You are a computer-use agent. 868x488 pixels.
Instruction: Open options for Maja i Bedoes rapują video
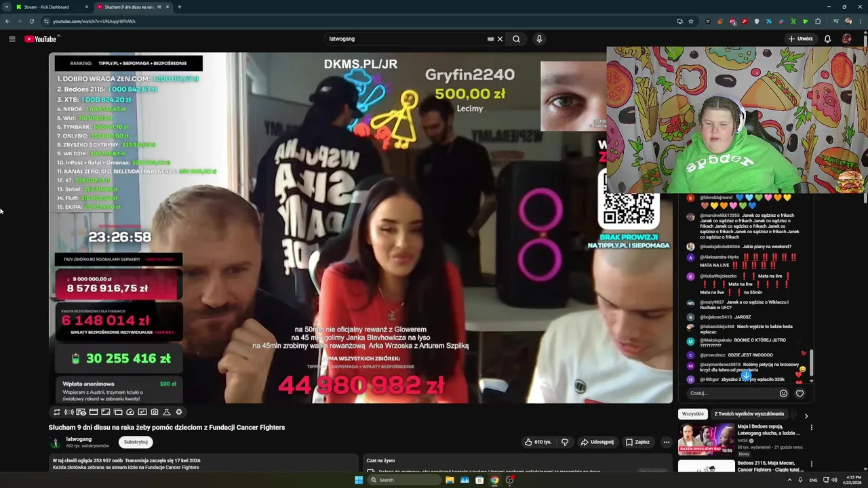coord(811,428)
